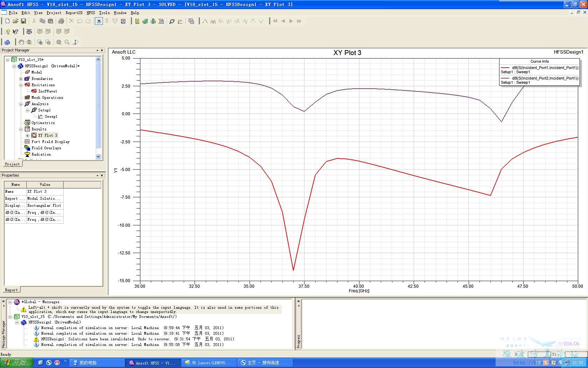588x368 pixels.
Task: Save project with the floppy disk icon
Action: [x=23, y=21]
